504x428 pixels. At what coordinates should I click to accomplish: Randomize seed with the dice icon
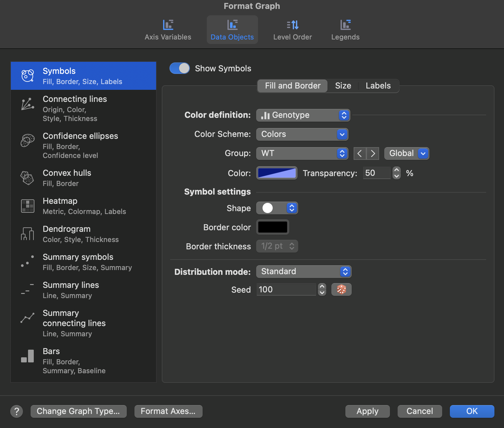(341, 289)
